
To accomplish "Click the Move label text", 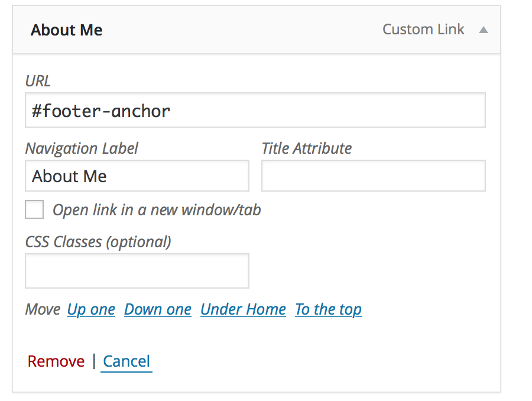I will (x=43, y=309).
